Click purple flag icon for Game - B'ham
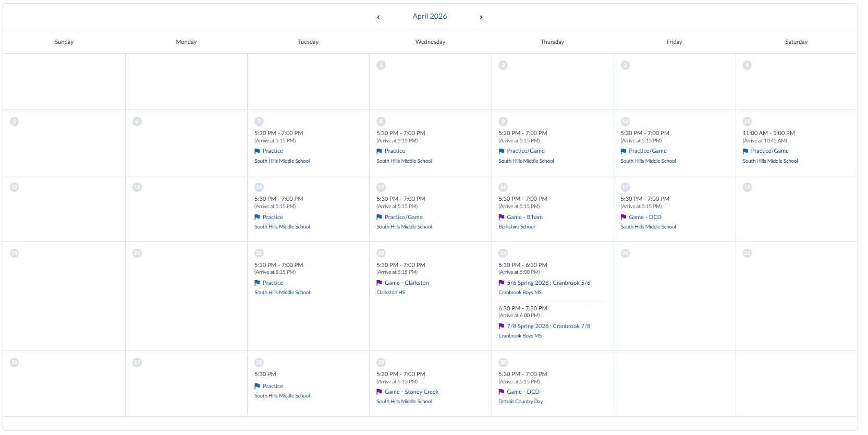This screenshot has width=868, height=435. tap(502, 217)
